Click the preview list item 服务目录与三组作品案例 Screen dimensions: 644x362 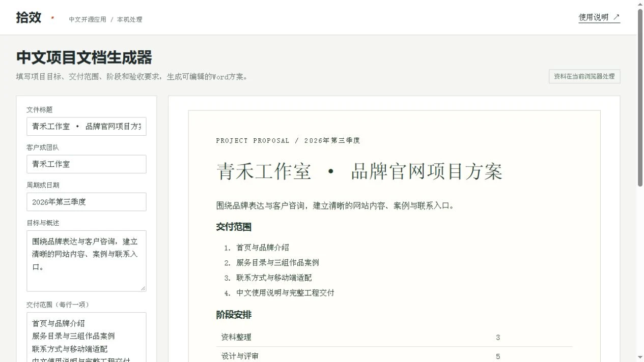coord(277,263)
